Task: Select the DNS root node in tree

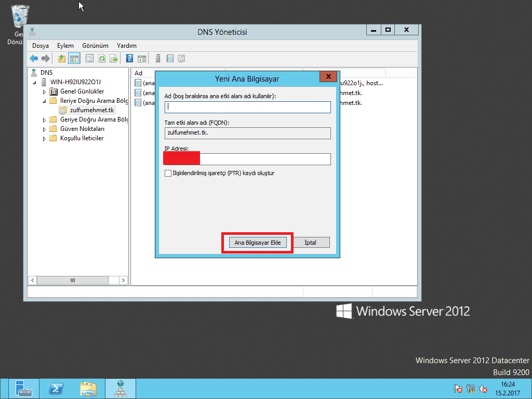Action: pos(46,73)
